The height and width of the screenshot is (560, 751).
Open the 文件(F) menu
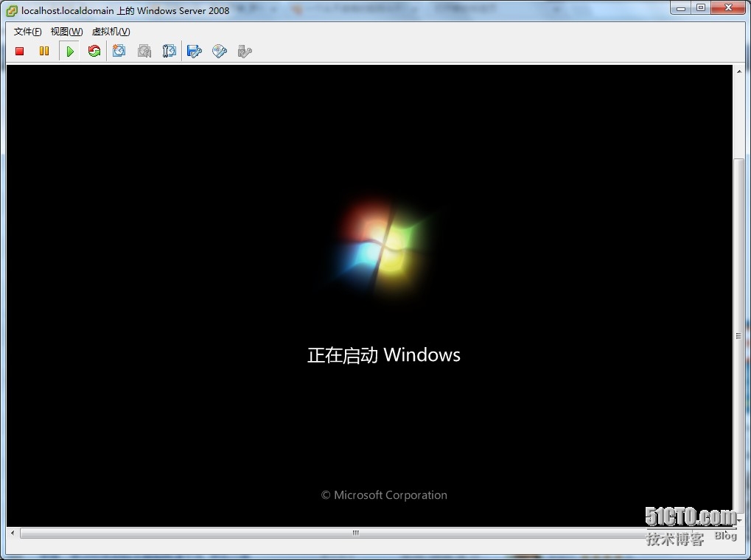[x=27, y=32]
